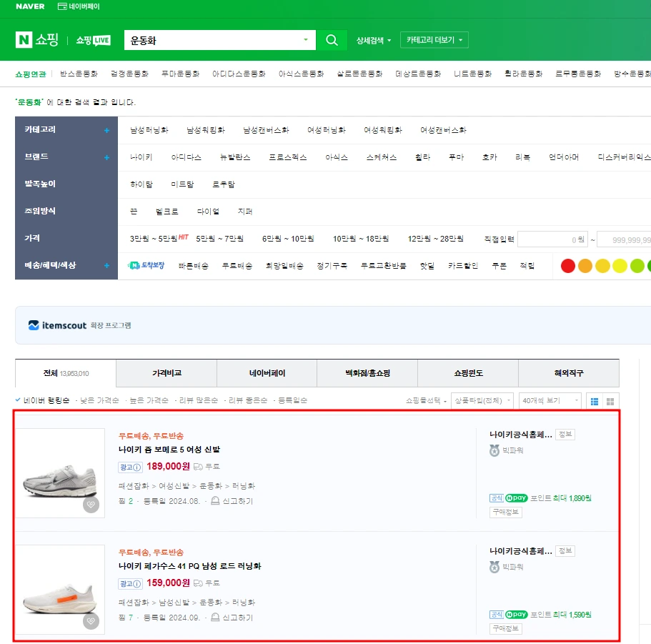Open the 쇼핑몰선택 dropdown
This screenshot has height=644, width=651.
426,401
